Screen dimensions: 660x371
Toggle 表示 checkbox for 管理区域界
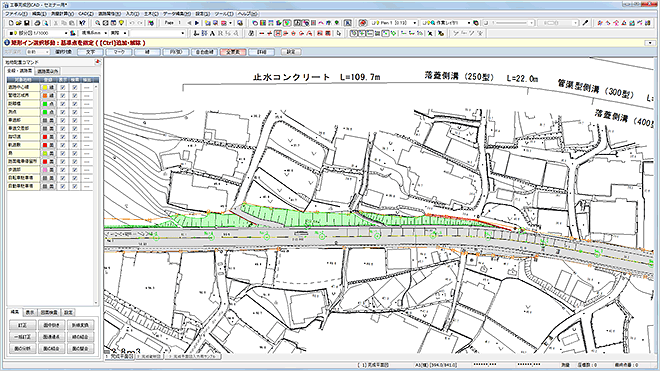click(63, 96)
